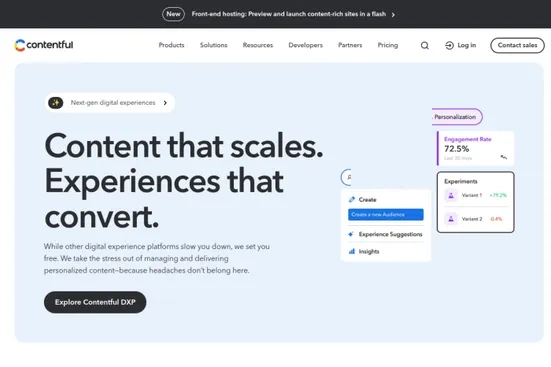This screenshot has height=367, width=551.
Task: Click the +79.2% value
Action: click(498, 195)
